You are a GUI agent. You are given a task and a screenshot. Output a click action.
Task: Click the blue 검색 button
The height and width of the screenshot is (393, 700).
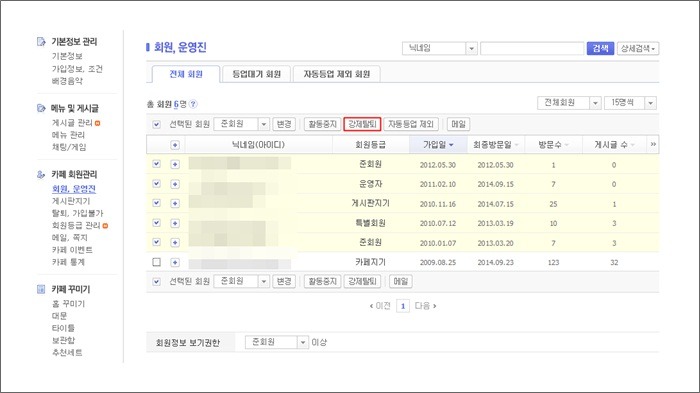pyautogui.click(x=600, y=48)
